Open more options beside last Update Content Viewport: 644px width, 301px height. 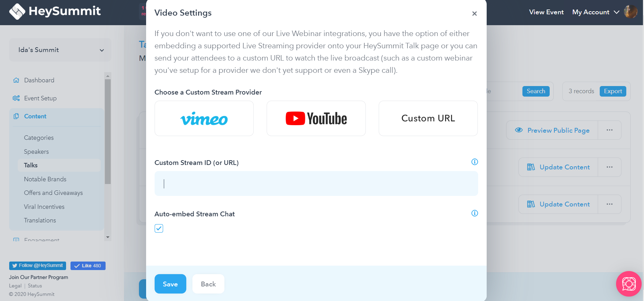click(610, 204)
